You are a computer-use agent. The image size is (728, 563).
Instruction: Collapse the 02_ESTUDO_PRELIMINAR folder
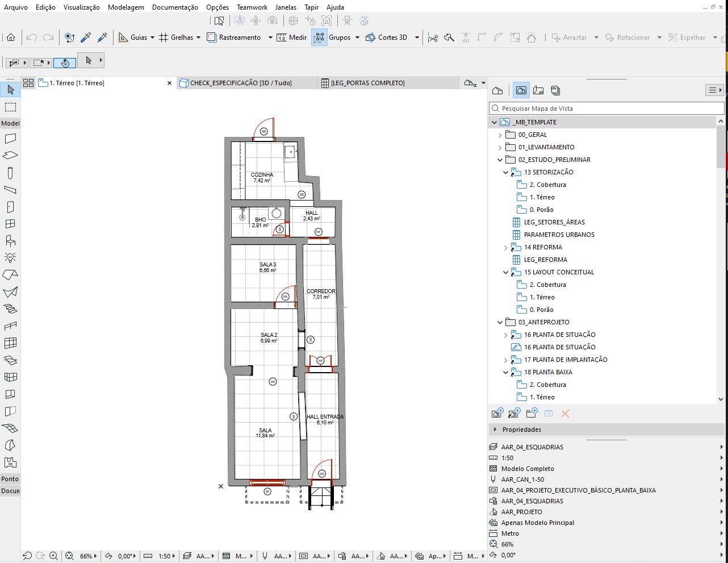[500, 160]
